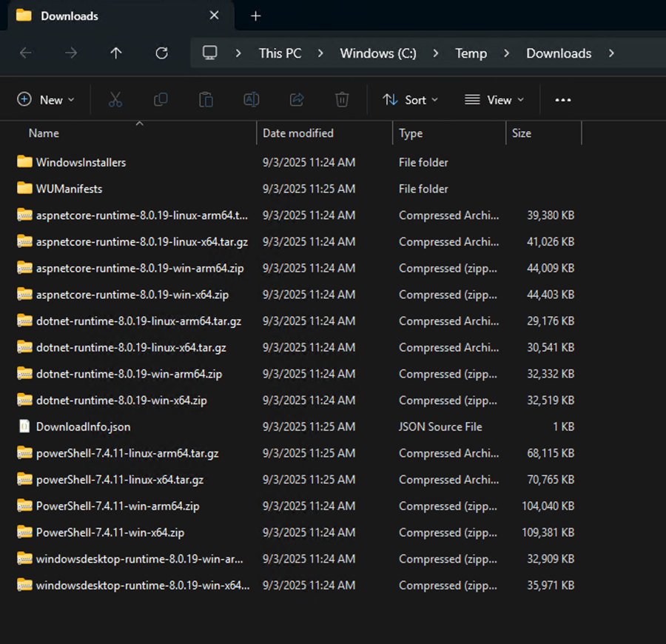Open the View dropdown menu

click(x=494, y=100)
